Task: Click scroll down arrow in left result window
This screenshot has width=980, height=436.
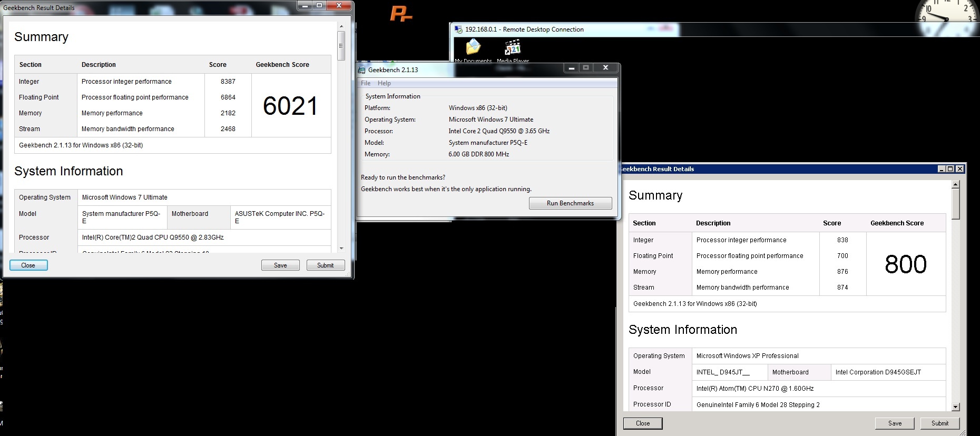Action: (341, 248)
